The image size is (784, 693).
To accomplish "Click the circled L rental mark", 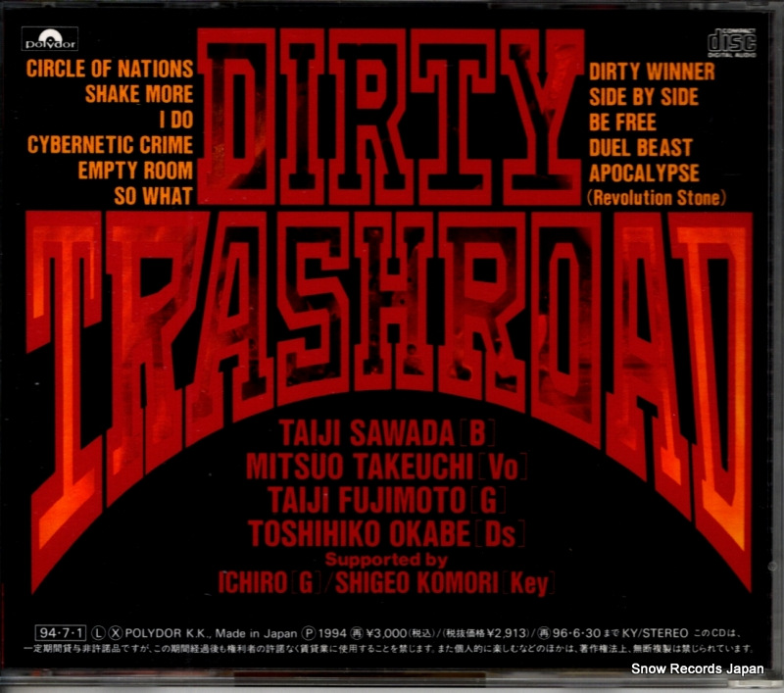I will 98,633.
